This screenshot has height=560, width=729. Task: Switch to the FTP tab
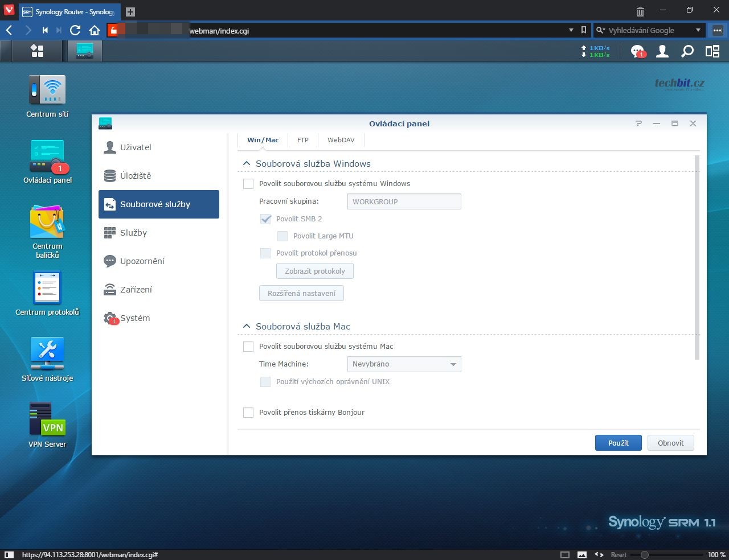(x=302, y=140)
